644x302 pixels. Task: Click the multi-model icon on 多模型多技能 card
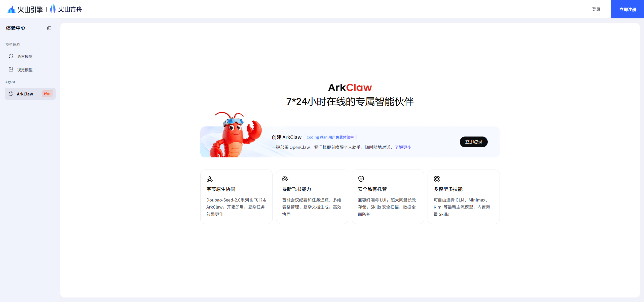[x=437, y=179]
